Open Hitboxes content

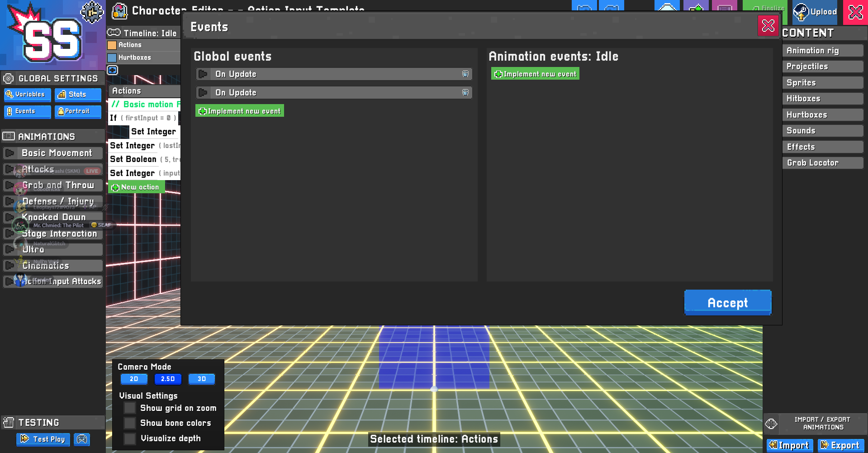823,99
